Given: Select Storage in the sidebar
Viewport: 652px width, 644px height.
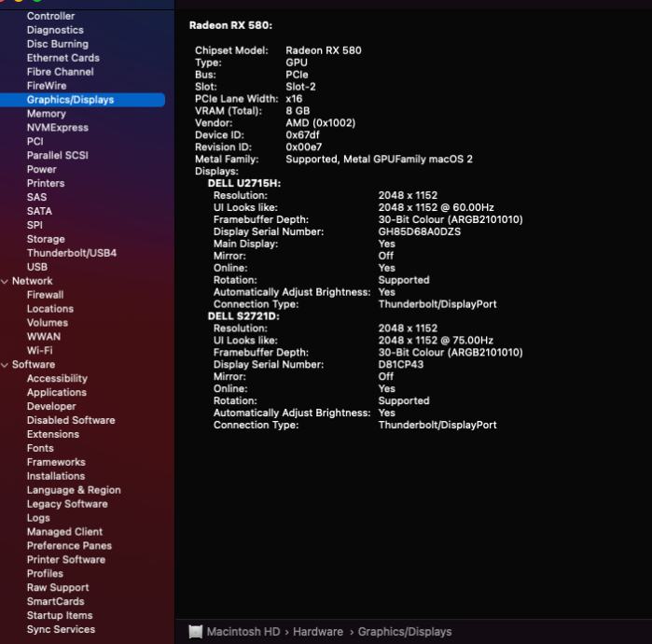Looking at the screenshot, I should [46, 239].
